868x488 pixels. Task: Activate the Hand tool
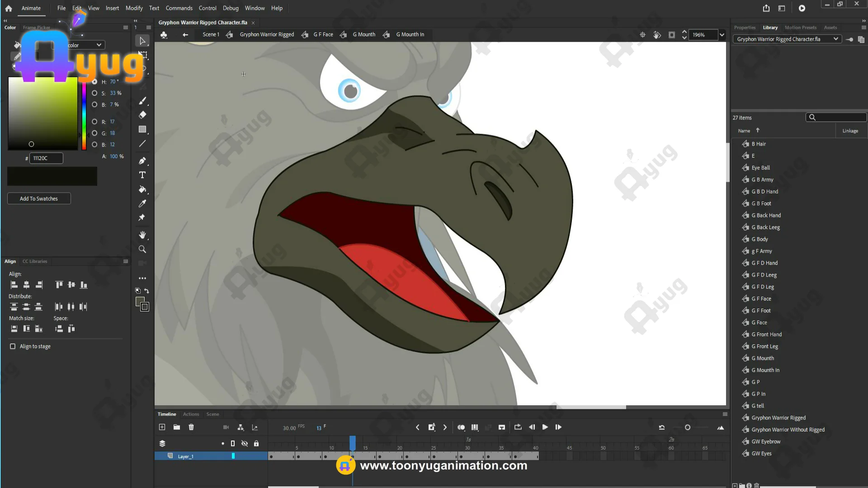(x=142, y=235)
